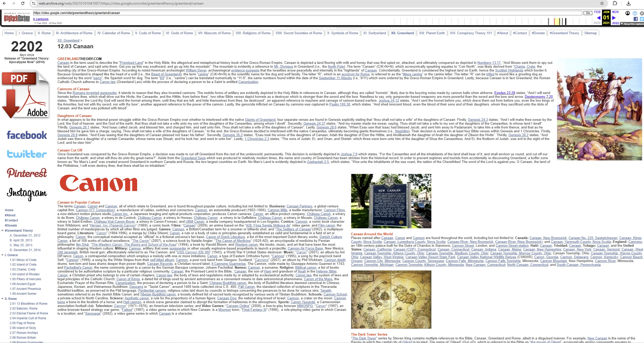Open the 6 captures link
Image resolution: width=644 pixels, height=343 pixels.
(x=41, y=19)
